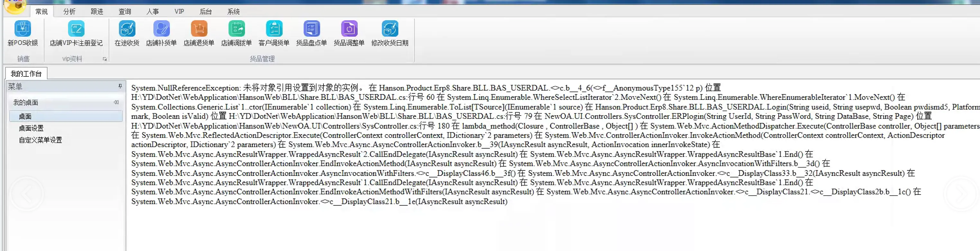
Task: Click the 店铺VIP卡注册登记 icon
Action: point(76,29)
